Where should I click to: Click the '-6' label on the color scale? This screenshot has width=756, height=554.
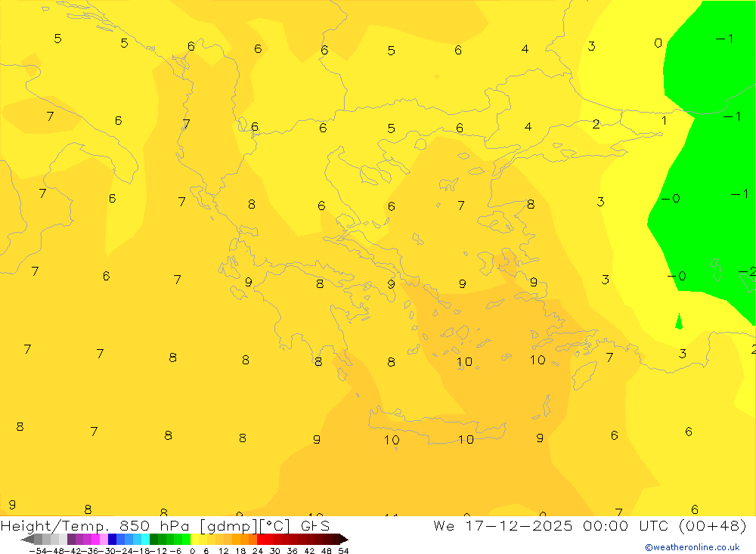[175, 551]
